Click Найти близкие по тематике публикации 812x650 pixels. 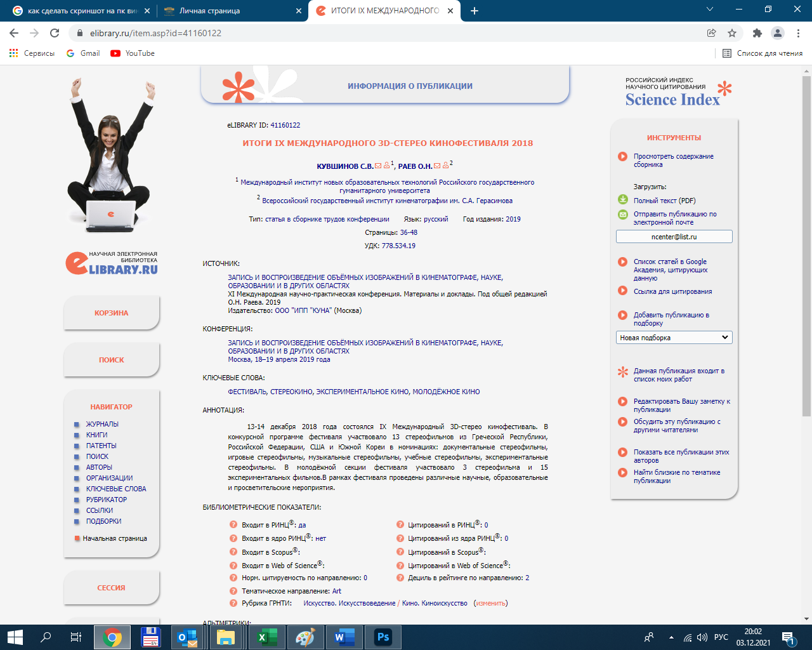pos(677,476)
